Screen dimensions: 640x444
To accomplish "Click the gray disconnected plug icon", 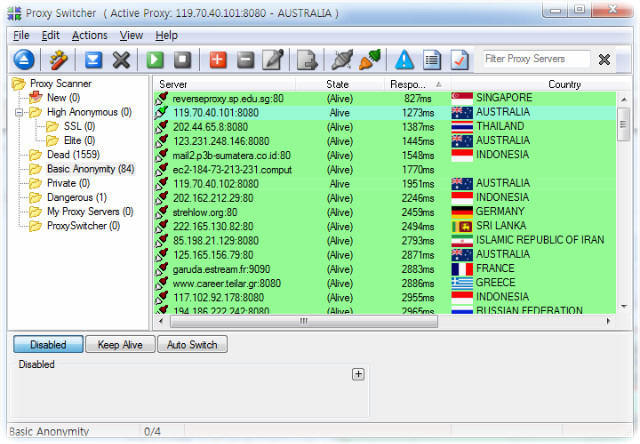I will pos(342,60).
